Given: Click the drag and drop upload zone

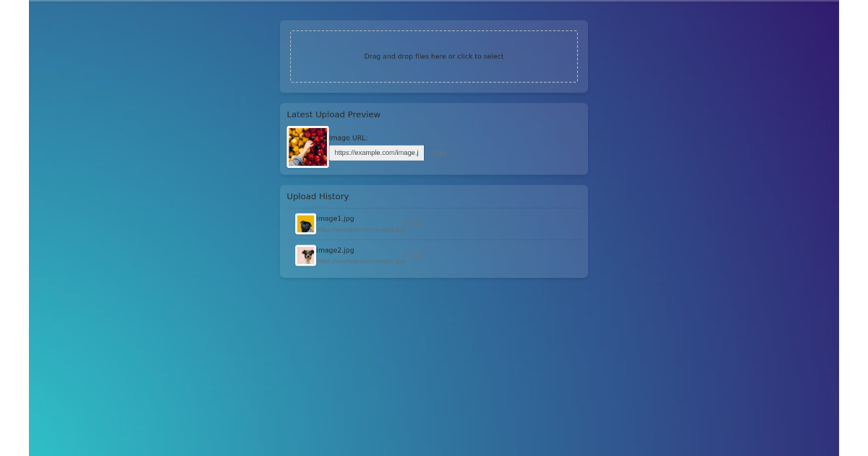Looking at the screenshot, I should (434, 56).
